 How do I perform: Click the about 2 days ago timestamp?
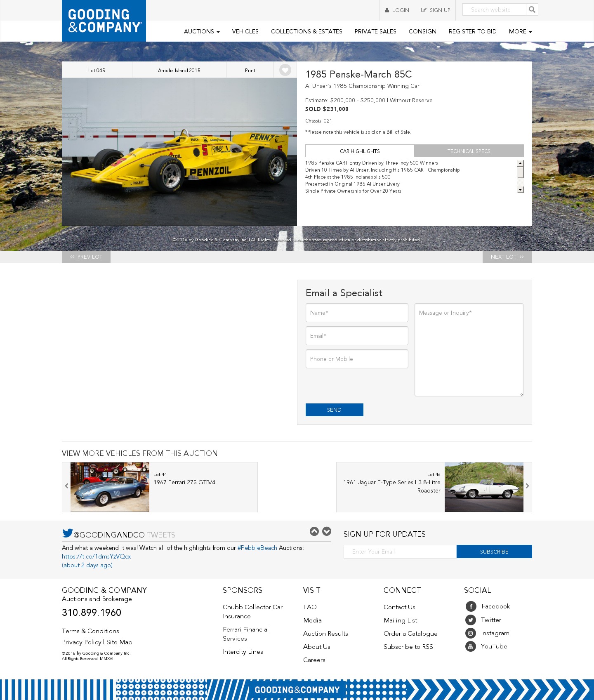(87, 565)
